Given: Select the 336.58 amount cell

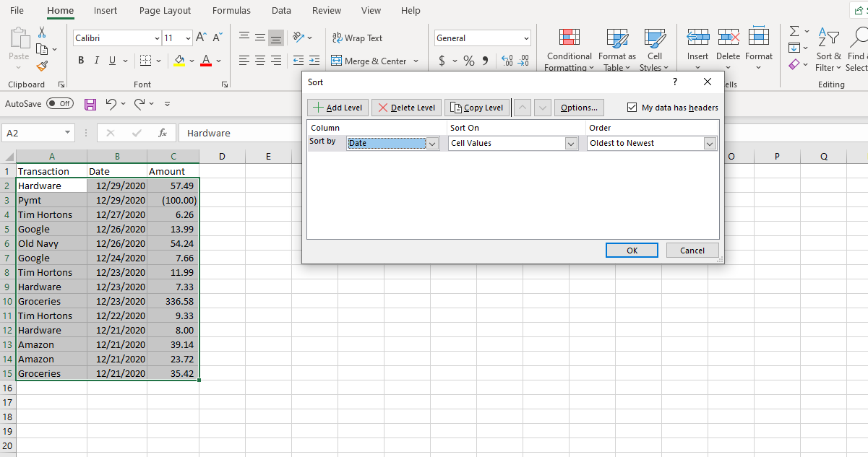Looking at the screenshot, I should point(173,301).
